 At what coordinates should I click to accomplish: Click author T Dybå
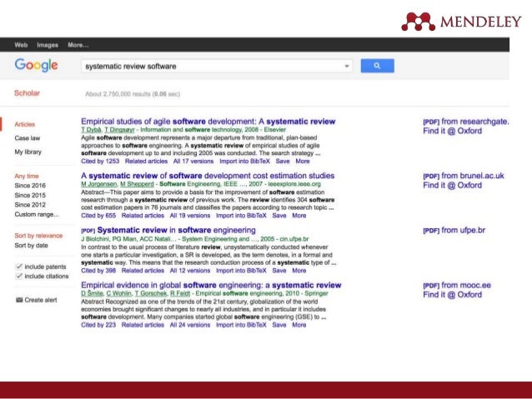tap(91, 129)
